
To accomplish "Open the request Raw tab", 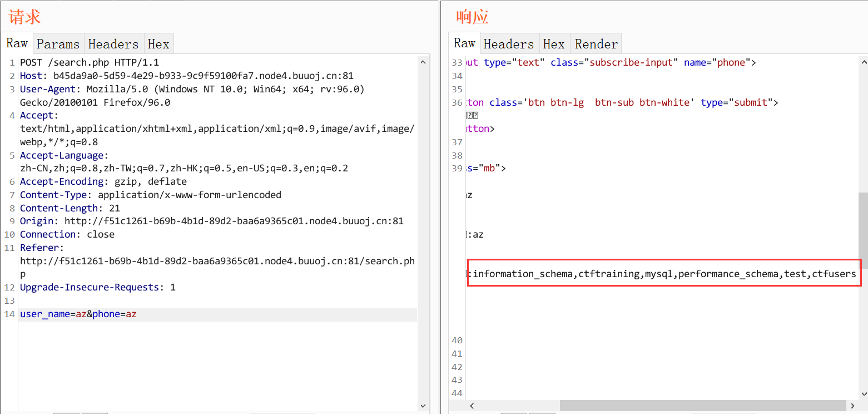I will coord(17,43).
